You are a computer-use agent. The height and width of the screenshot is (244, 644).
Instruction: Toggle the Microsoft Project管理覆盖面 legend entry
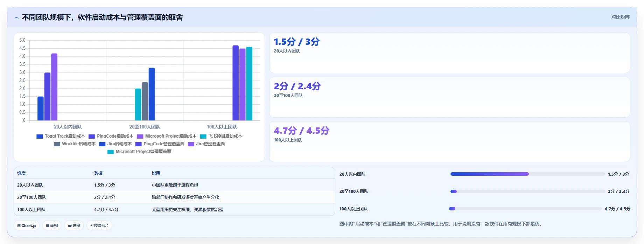tap(139, 152)
